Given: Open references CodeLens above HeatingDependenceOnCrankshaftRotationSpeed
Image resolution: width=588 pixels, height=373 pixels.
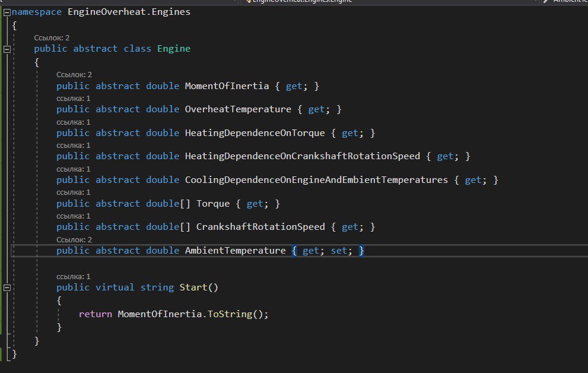Looking at the screenshot, I should [x=74, y=146].
